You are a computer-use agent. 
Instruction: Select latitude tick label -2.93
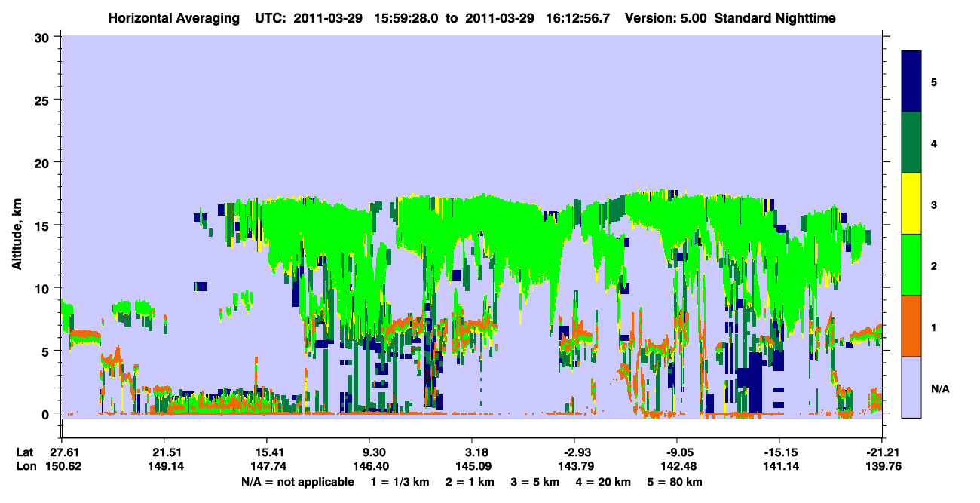(574, 452)
